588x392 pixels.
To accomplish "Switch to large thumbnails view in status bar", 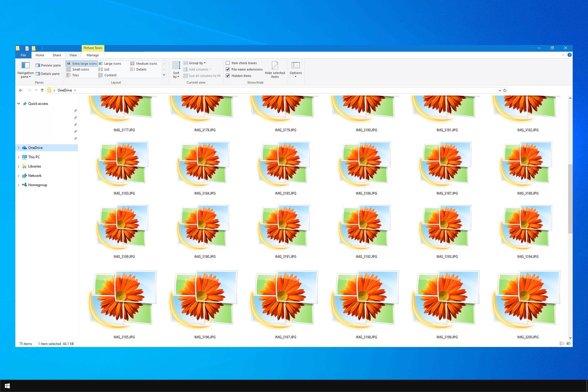I will (568, 344).
